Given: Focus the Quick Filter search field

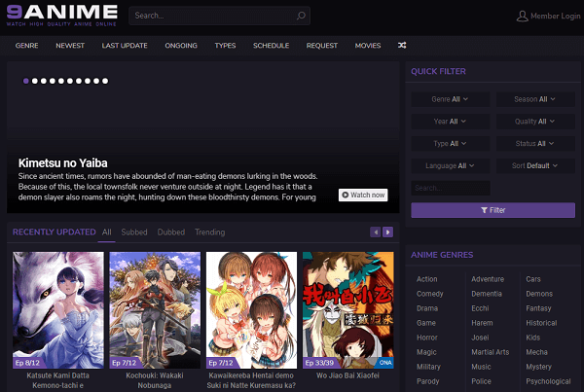Looking at the screenshot, I should [x=451, y=188].
